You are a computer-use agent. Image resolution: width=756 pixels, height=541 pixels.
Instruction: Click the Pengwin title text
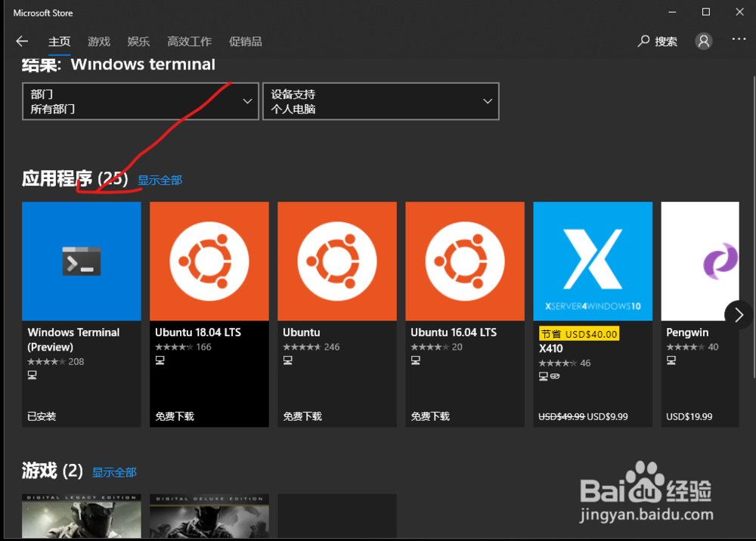[x=687, y=332]
